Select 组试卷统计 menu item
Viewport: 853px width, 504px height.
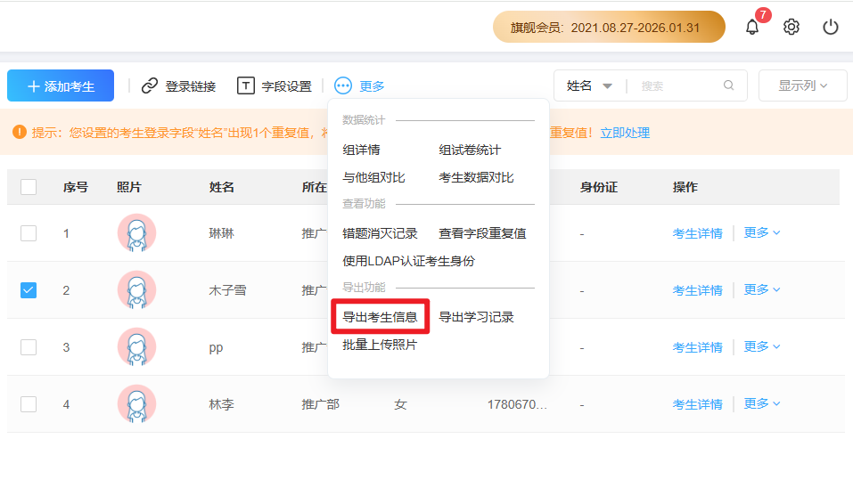[470, 150]
